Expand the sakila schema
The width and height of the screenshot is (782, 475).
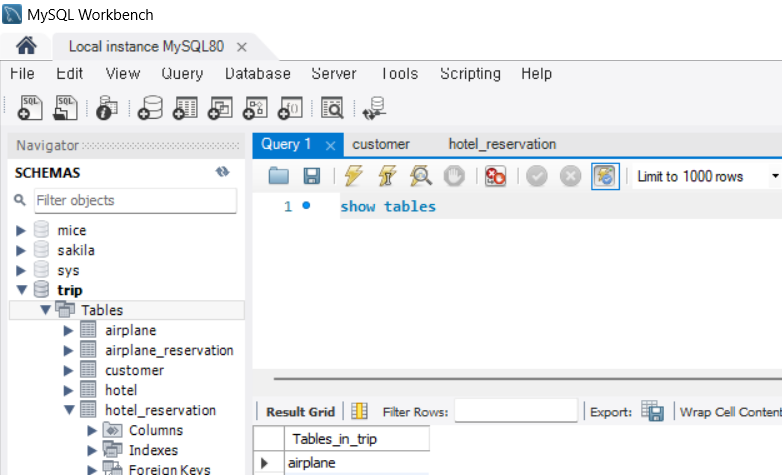[x=20, y=250]
